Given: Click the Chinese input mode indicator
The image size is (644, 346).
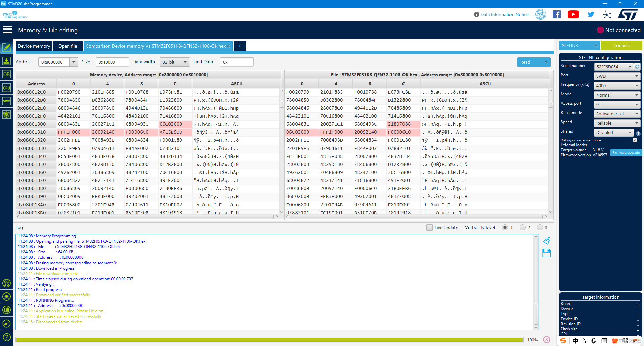Looking at the screenshot, I should (575, 341).
